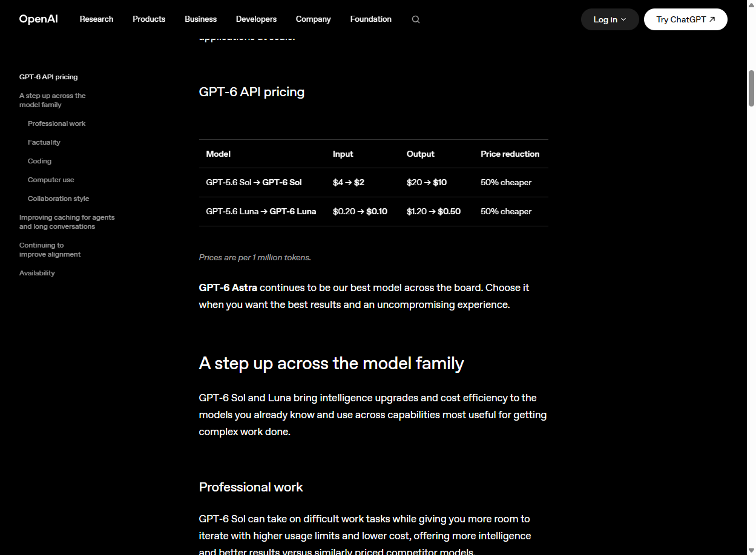Jump to Collaboration style section link

(x=59, y=199)
